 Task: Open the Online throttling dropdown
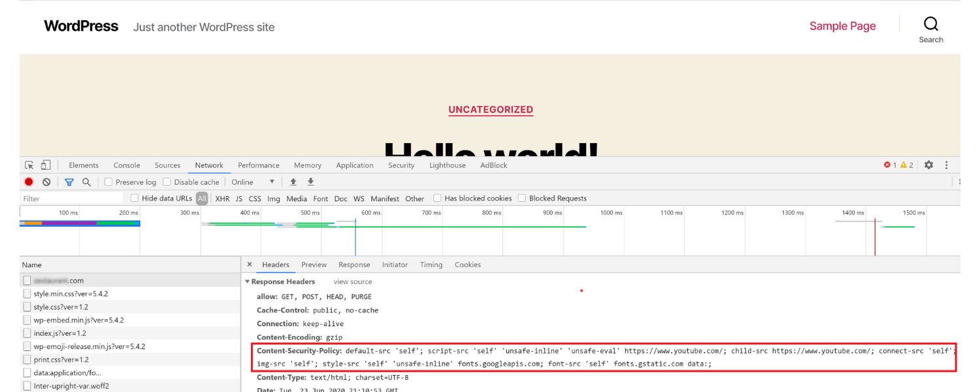coord(253,182)
